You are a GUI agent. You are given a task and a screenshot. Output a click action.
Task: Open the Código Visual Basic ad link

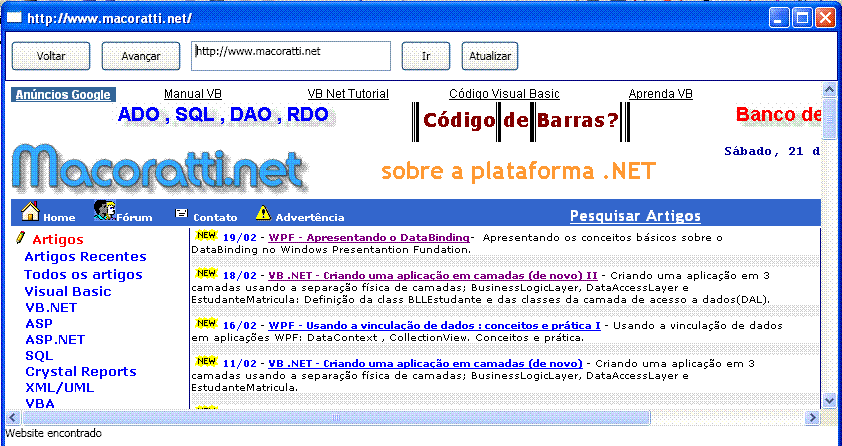504,94
